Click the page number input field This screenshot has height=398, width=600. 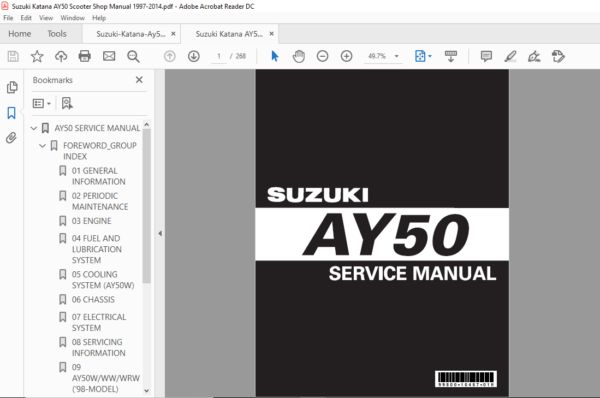(219, 56)
